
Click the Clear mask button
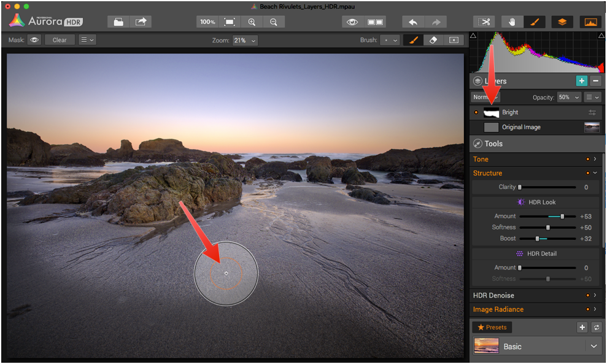[x=60, y=40]
